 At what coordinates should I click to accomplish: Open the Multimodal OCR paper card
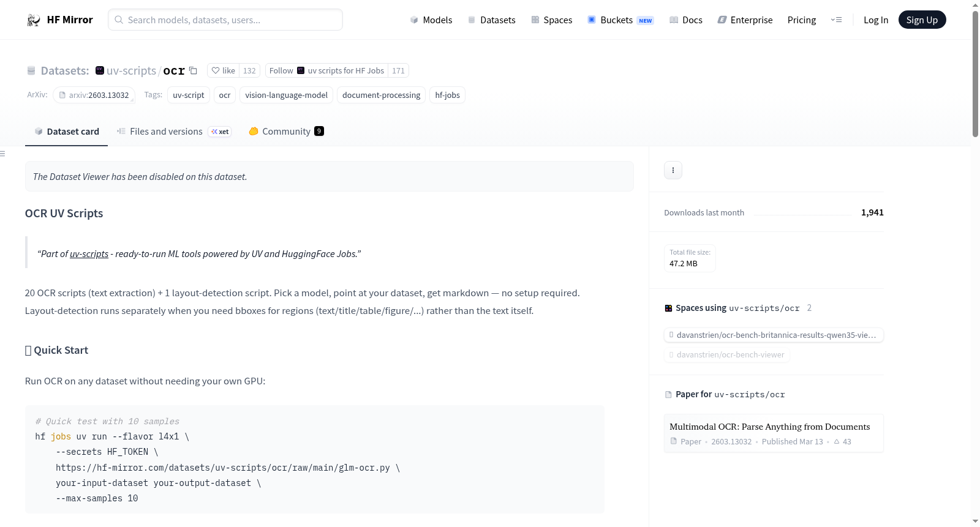(774, 433)
